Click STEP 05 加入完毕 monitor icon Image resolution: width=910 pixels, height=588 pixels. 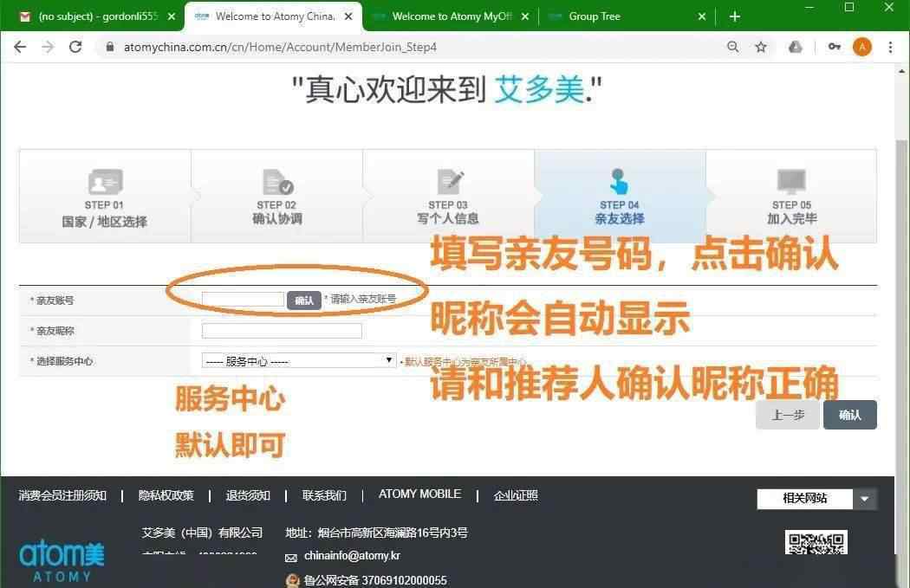[x=791, y=182]
